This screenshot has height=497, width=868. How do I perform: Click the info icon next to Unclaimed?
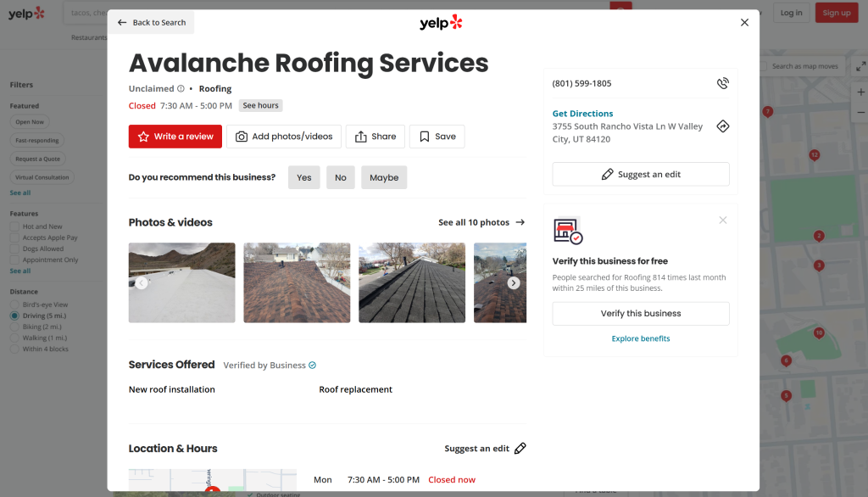pyautogui.click(x=181, y=89)
